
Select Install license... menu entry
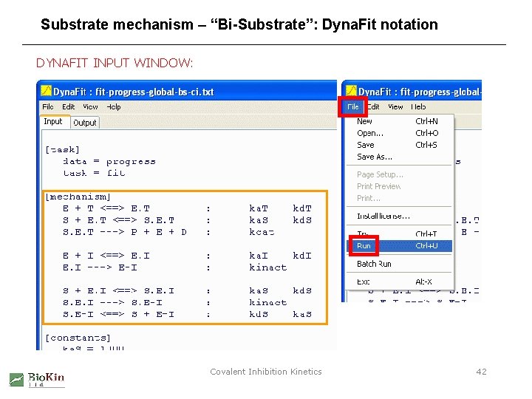click(399, 216)
